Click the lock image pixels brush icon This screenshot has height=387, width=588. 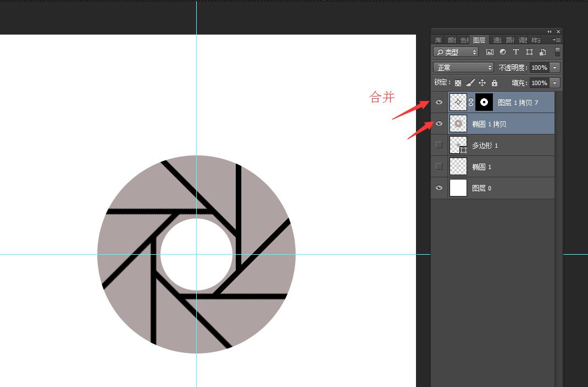click(x=470, y=83)
